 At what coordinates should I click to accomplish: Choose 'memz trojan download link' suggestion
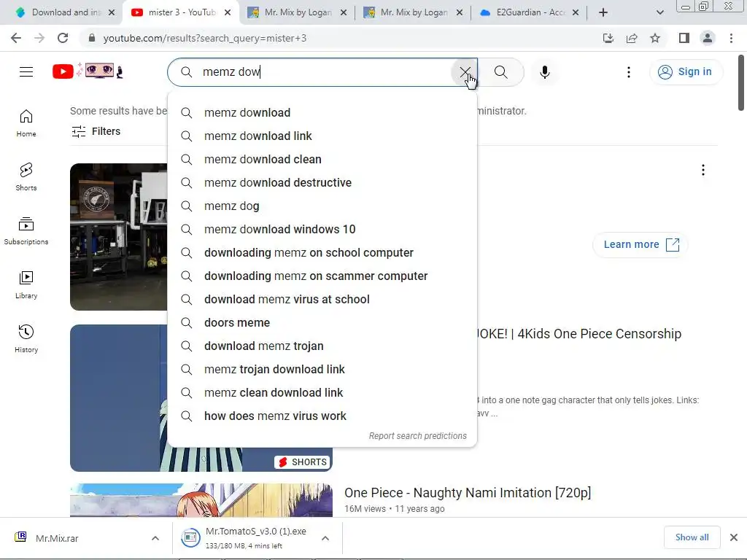tap(322, 370)
